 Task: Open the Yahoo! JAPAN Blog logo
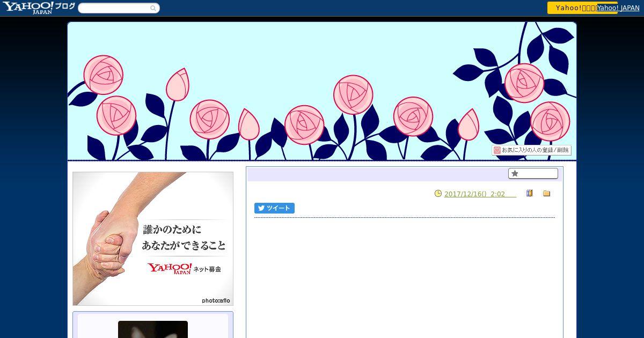tap(39, 8)
